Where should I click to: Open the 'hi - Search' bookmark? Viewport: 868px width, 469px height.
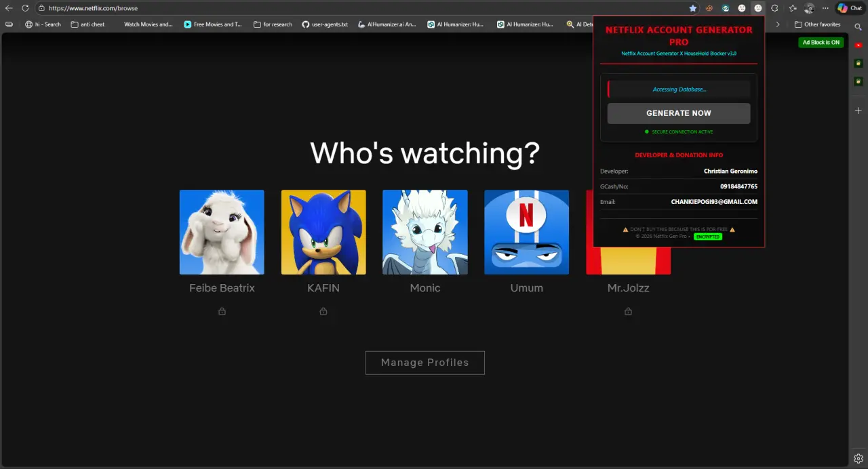pos(43,24)
